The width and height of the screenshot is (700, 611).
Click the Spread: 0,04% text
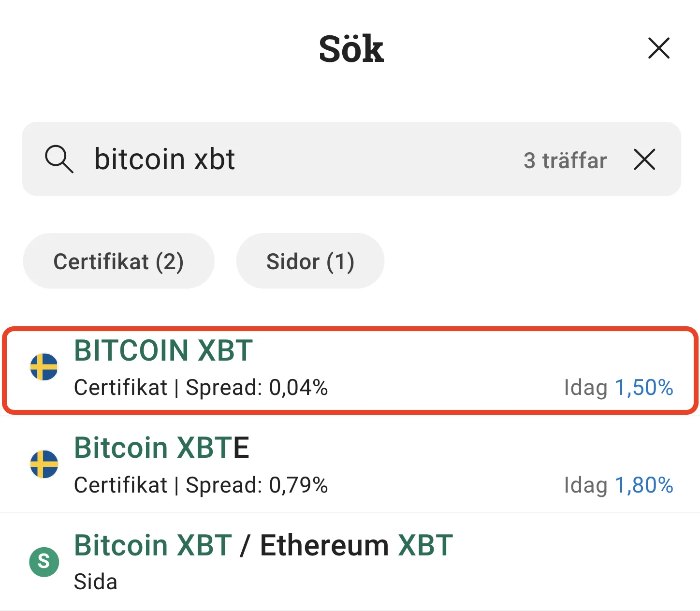[257, 388]
